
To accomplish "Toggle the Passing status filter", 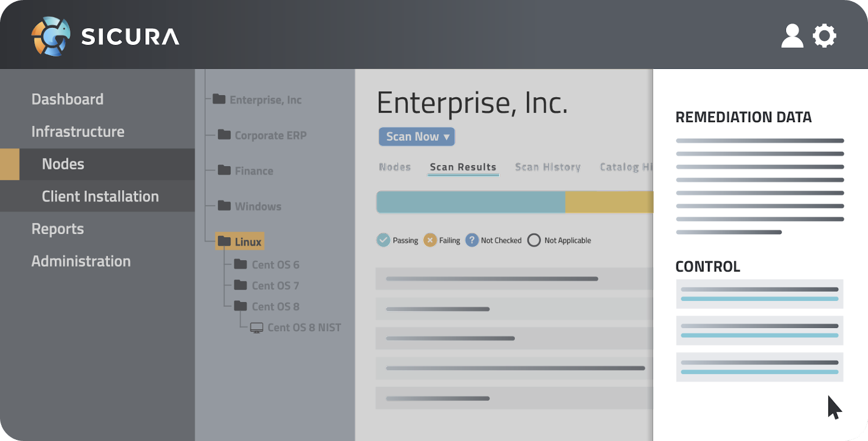I will [384, 240].
